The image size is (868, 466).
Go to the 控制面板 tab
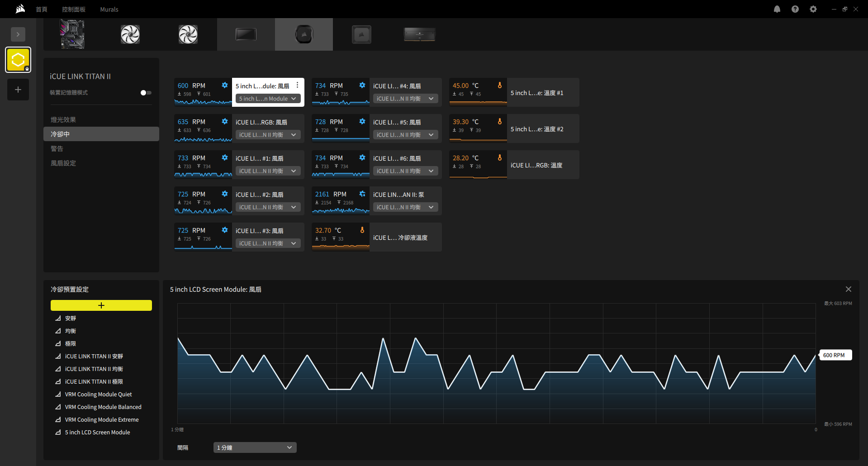point(74,10)
